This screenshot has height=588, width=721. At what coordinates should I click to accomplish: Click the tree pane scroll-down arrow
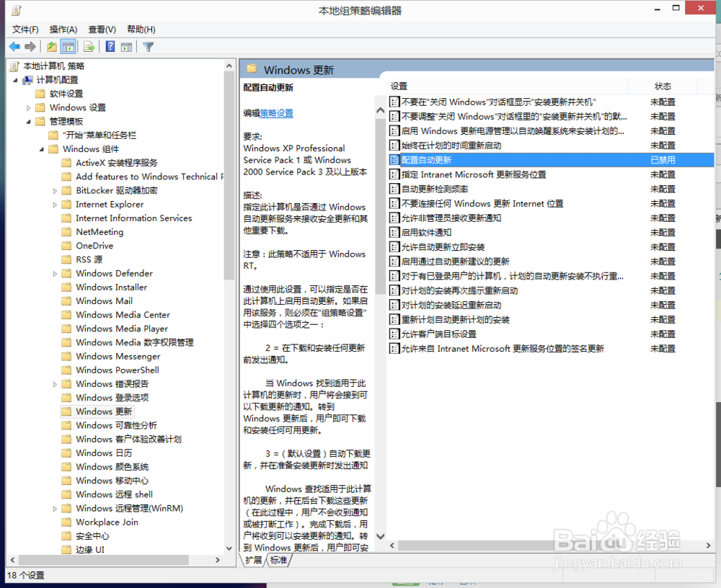229,548
